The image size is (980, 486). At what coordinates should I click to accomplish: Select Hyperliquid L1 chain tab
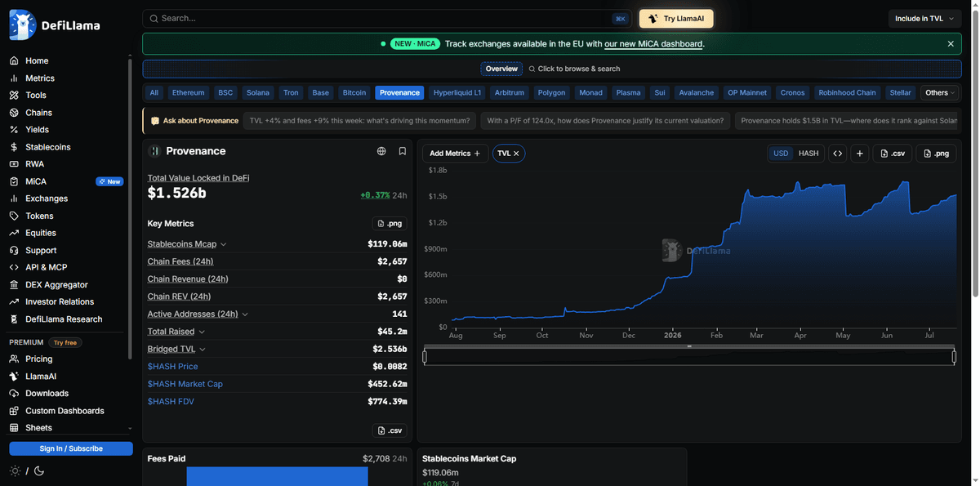pos(457,92)
